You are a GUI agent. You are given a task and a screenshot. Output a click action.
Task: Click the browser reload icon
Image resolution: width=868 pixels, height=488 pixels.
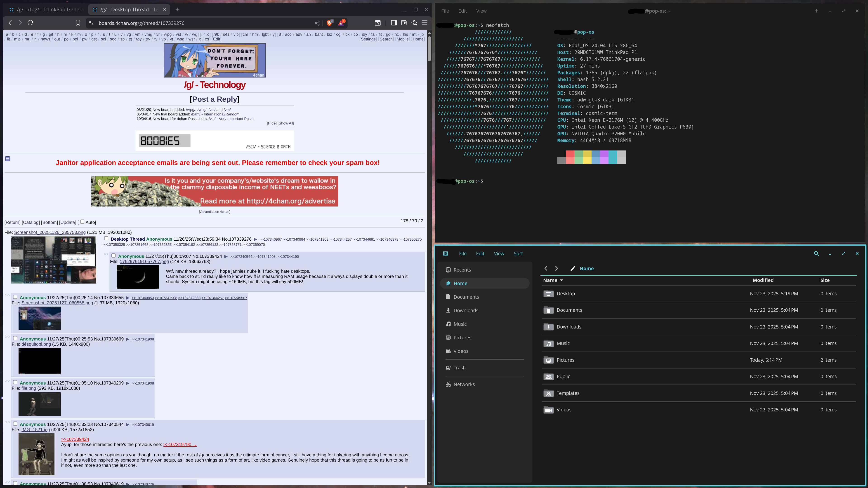pos(31,23)
